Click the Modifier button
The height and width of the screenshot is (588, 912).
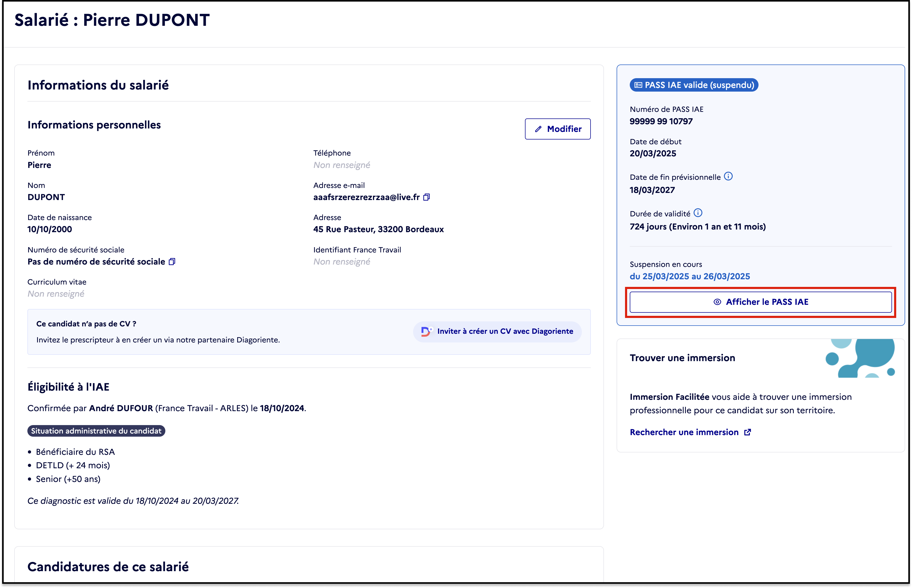click(x=557, y=129)
